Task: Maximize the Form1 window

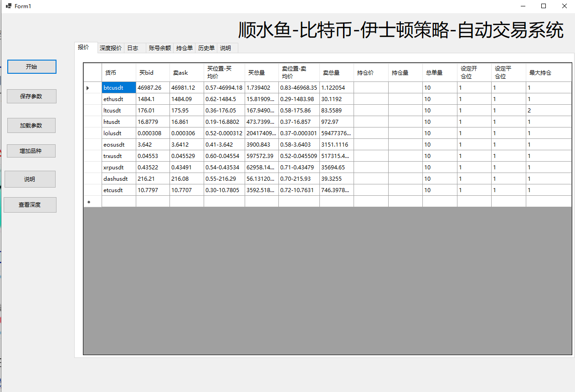Action: pos(543,6)
